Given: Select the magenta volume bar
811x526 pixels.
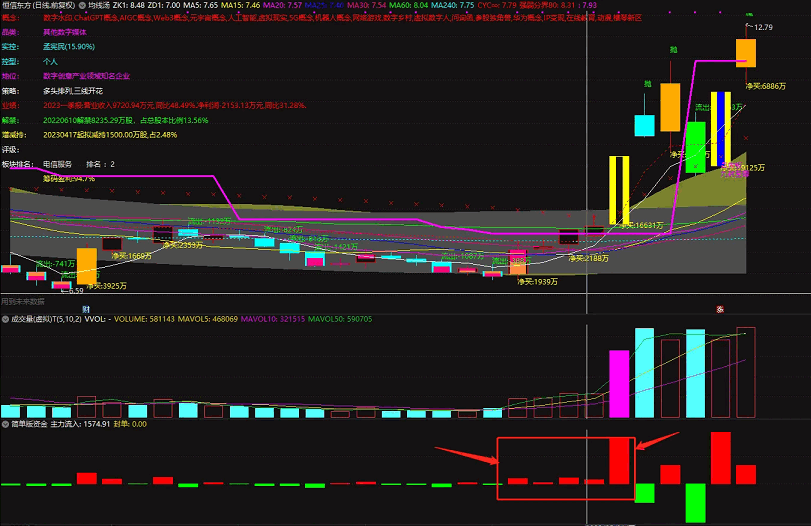Looking at the screenshot, I should [619, 384].
